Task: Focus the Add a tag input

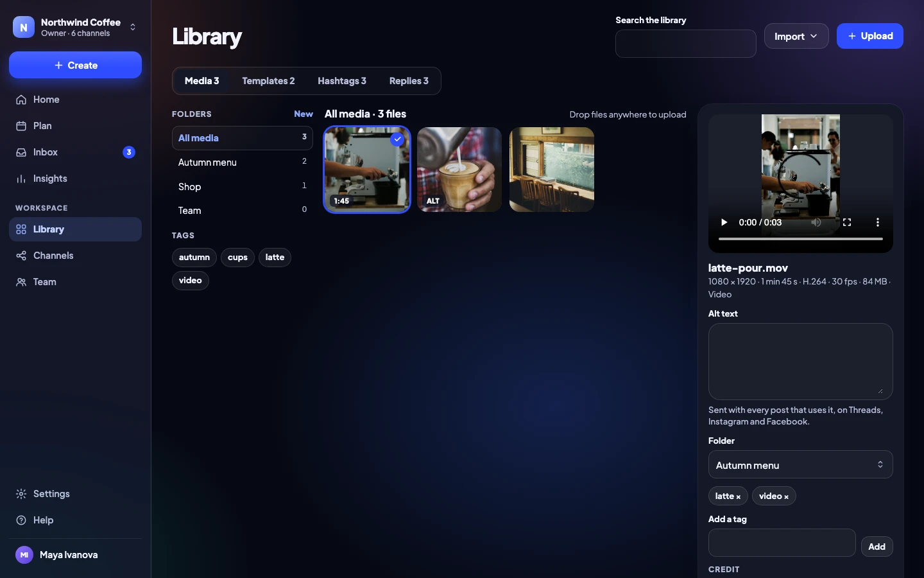Action: click(x=782, y=543)
